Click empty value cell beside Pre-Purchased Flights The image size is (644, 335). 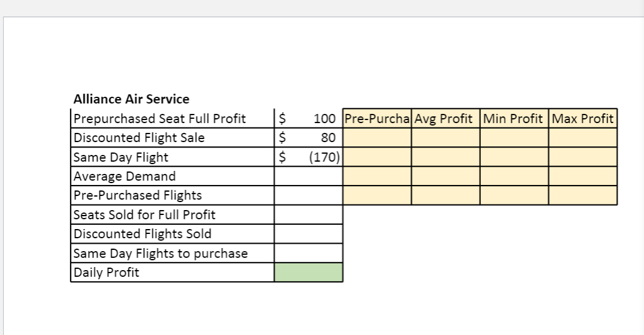[x=309, y=195]
